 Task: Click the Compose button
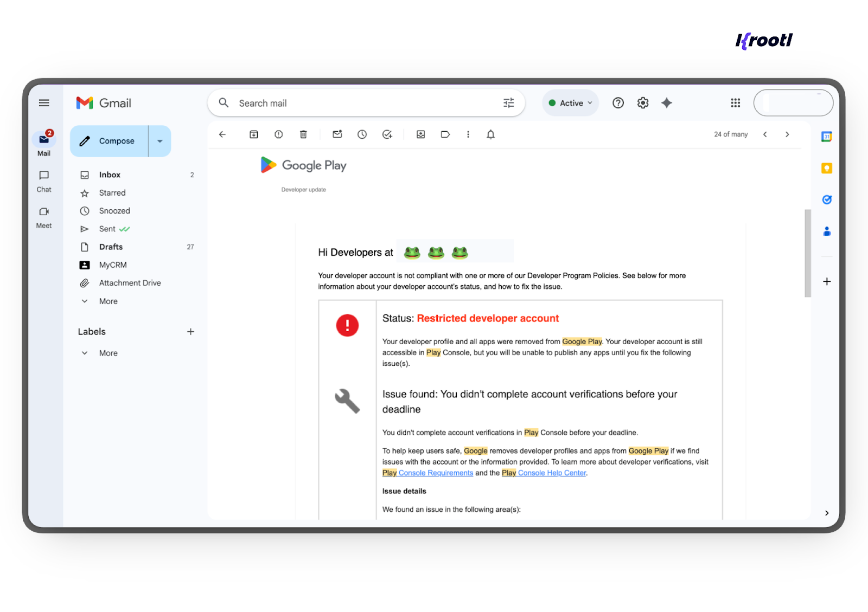109,141
